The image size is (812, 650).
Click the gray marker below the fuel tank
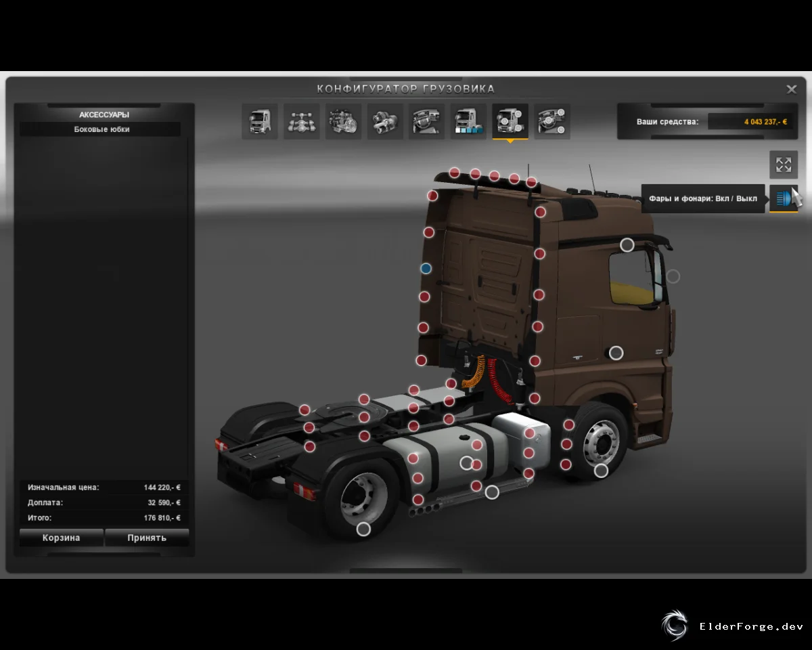coord(492,492)
